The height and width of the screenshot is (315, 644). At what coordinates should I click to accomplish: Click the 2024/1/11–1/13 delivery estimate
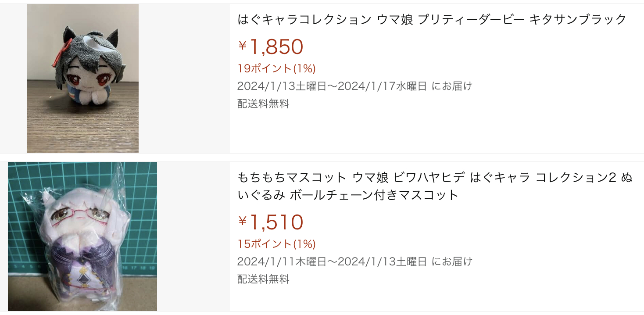click(x=354, y=261)
